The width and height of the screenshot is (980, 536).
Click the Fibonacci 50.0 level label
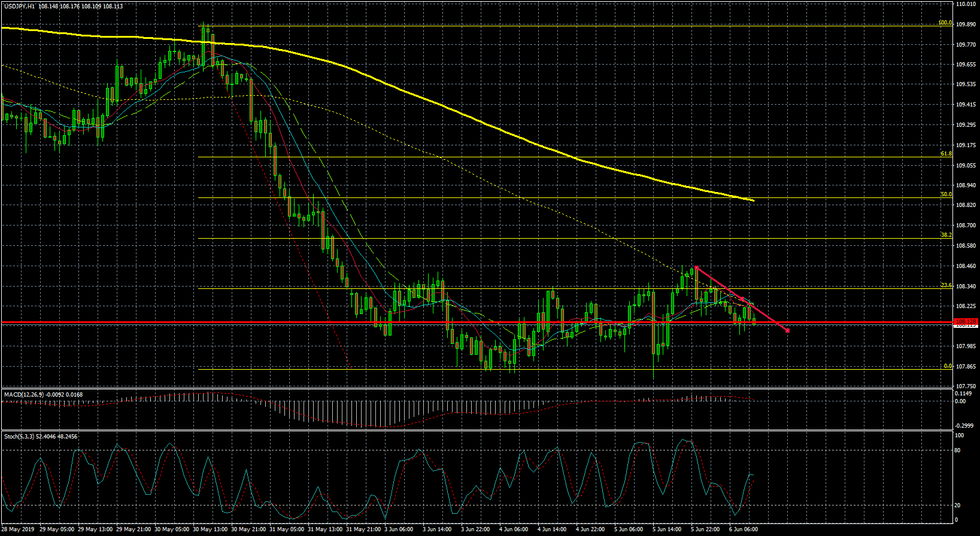coord(946,194)
